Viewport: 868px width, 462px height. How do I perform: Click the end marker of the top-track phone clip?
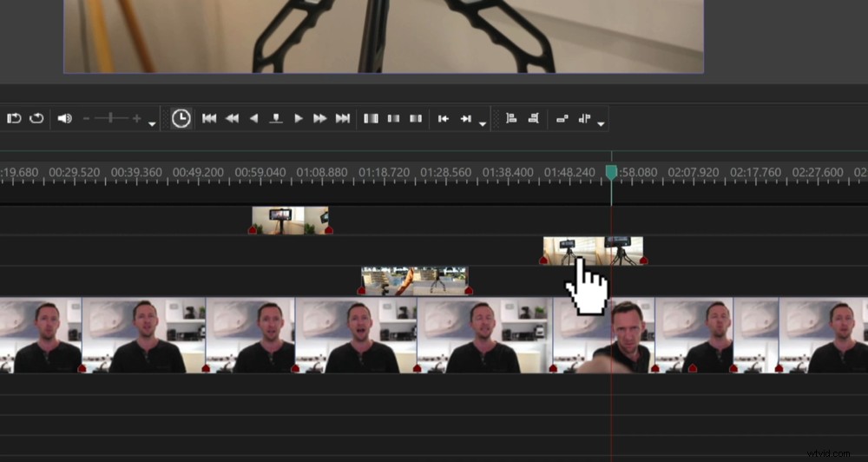click(x=329, y=230)
